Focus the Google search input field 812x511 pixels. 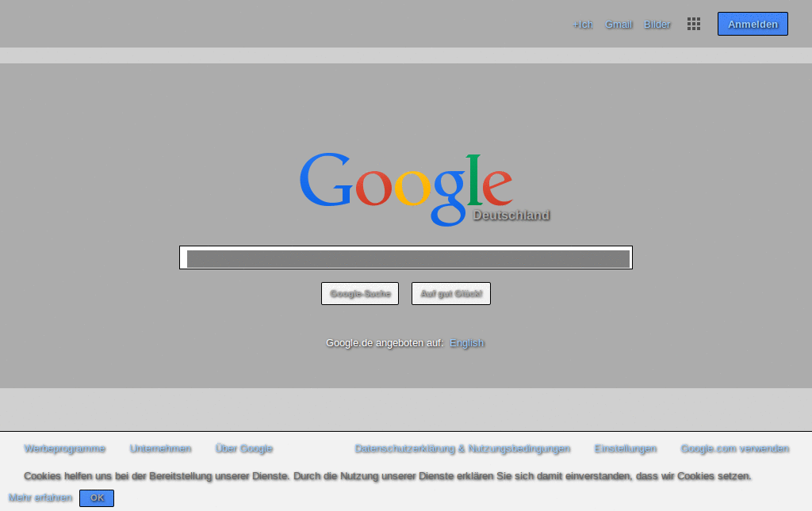click(x=406, y=257)
